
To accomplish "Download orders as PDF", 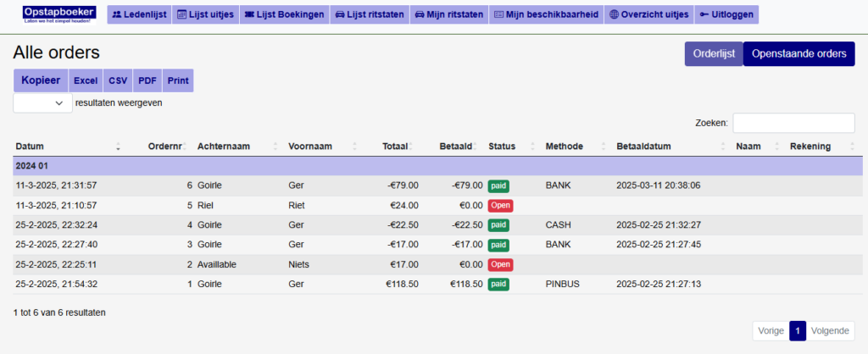I will (147, 80).
